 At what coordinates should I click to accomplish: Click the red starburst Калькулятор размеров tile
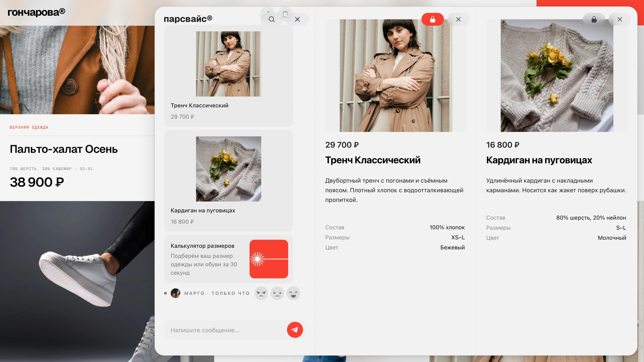[269, 259]
